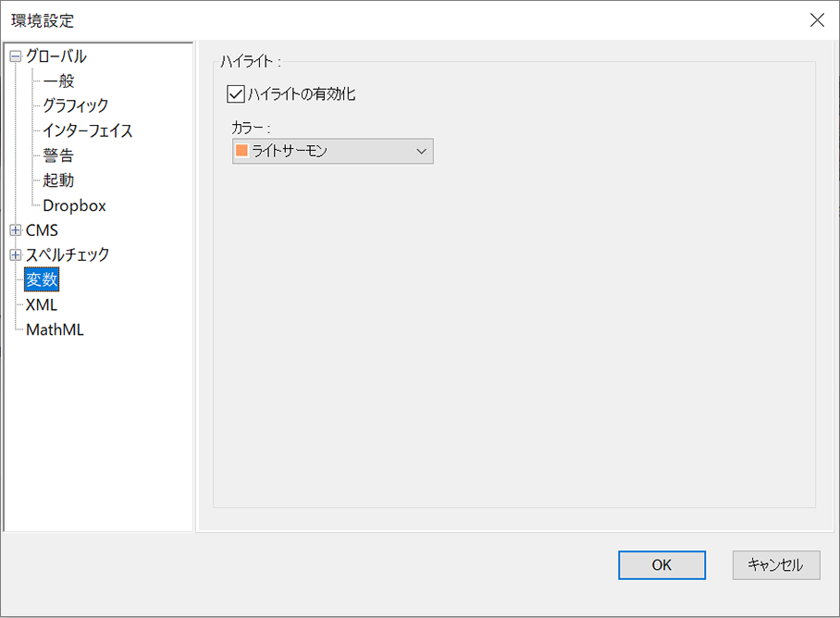Open the インターフェイス settings page
The width and height of the screenshot is (840, 618).
(87, 130)
